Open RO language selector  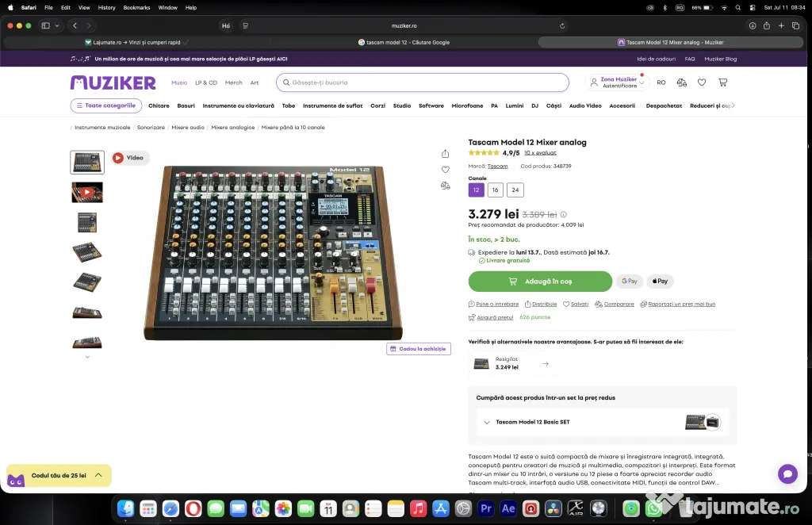pyautogui.click(x=661, y=82)
